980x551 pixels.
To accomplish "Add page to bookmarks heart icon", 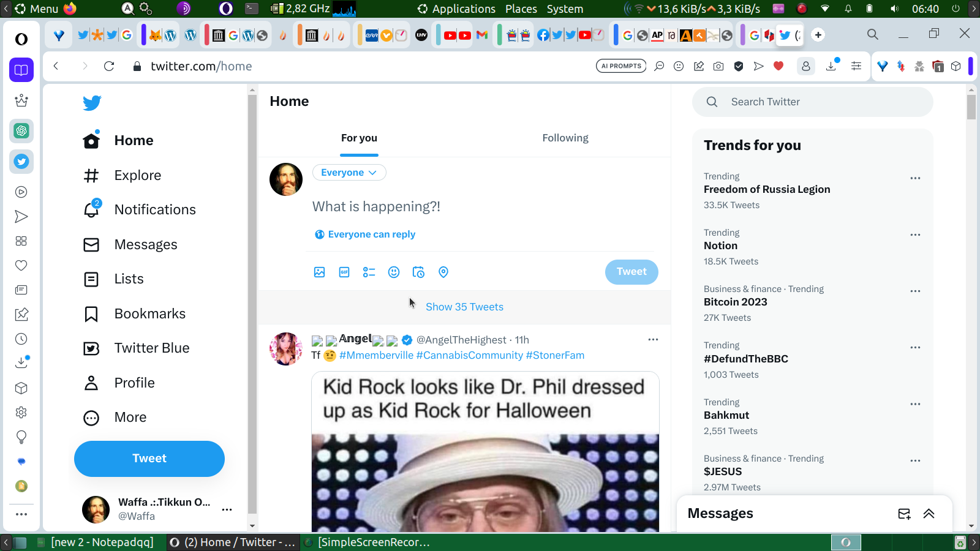I will click(x=778, y=66).
